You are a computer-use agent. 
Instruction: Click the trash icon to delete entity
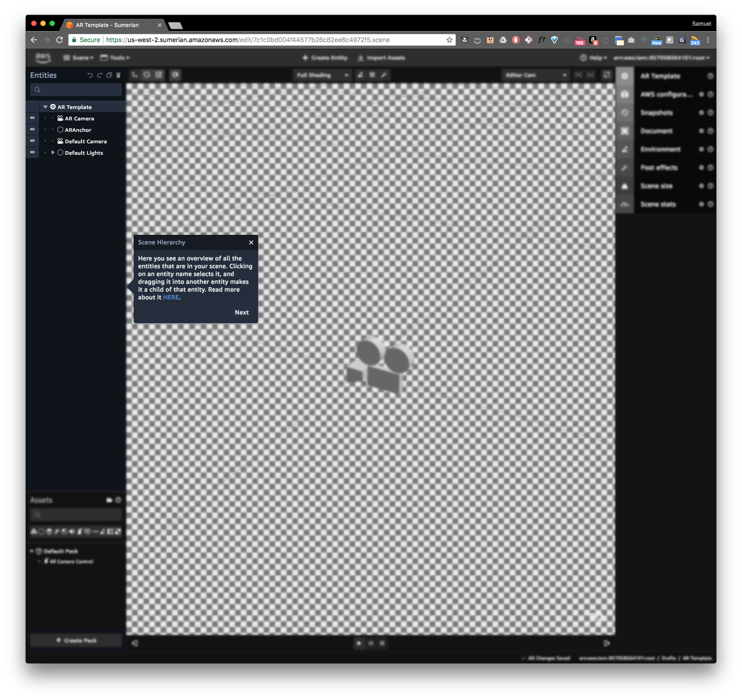118,75
